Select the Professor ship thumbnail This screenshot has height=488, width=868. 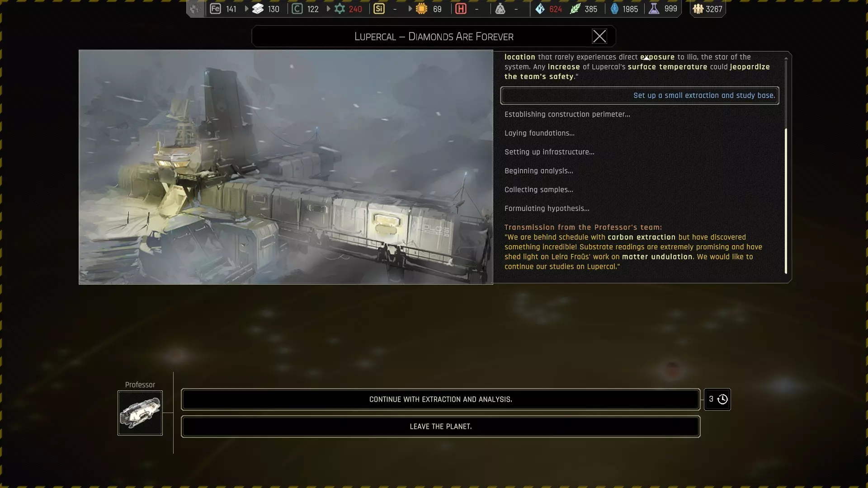coord(140,413)
